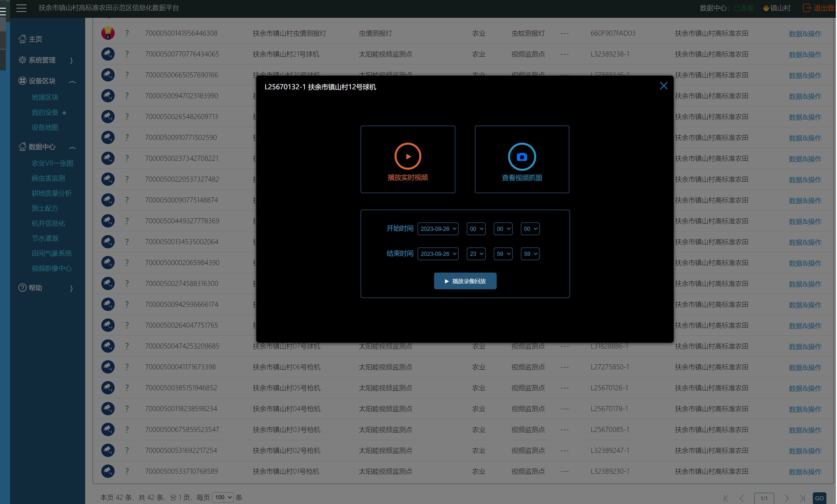Screen dimensions: 837x504
Task: Click the 退出登录 logout icon
Action: point(807,8)
